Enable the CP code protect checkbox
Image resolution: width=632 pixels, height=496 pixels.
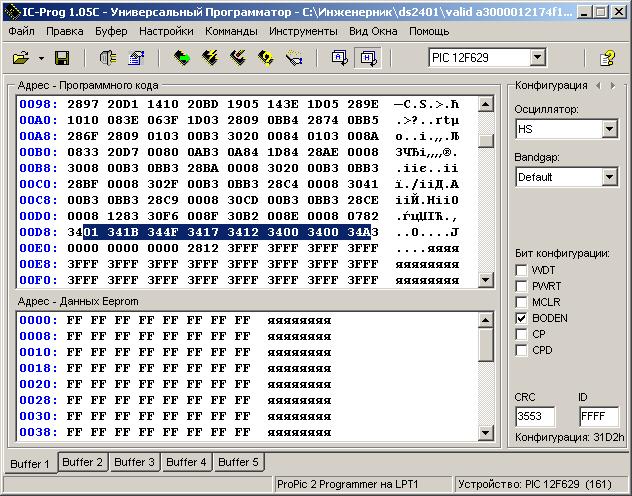pyautogui.click(x=521, y=334)
